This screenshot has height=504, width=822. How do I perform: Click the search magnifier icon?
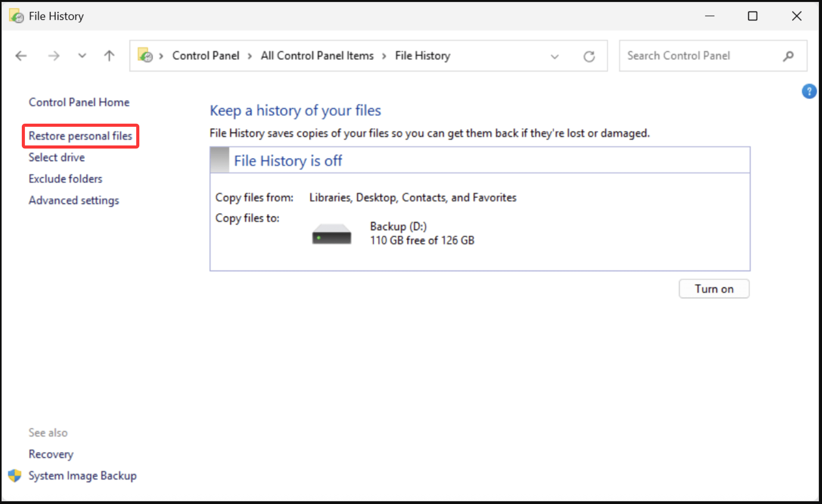(x=788, y=56)
